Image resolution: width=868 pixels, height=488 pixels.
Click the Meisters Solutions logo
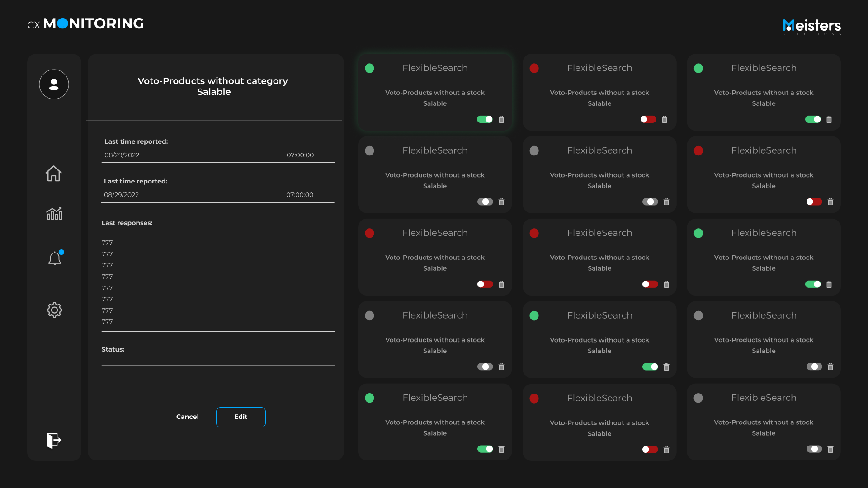tap(812, 27)
